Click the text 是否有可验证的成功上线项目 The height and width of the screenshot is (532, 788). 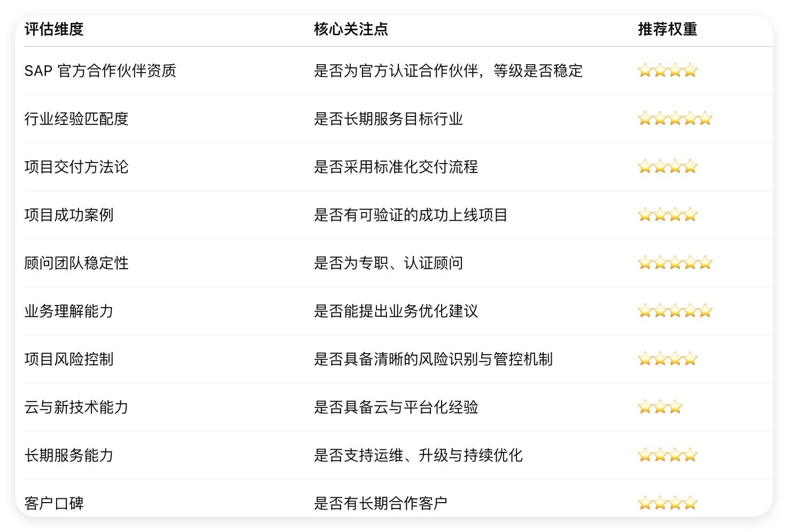coord(411,215)
